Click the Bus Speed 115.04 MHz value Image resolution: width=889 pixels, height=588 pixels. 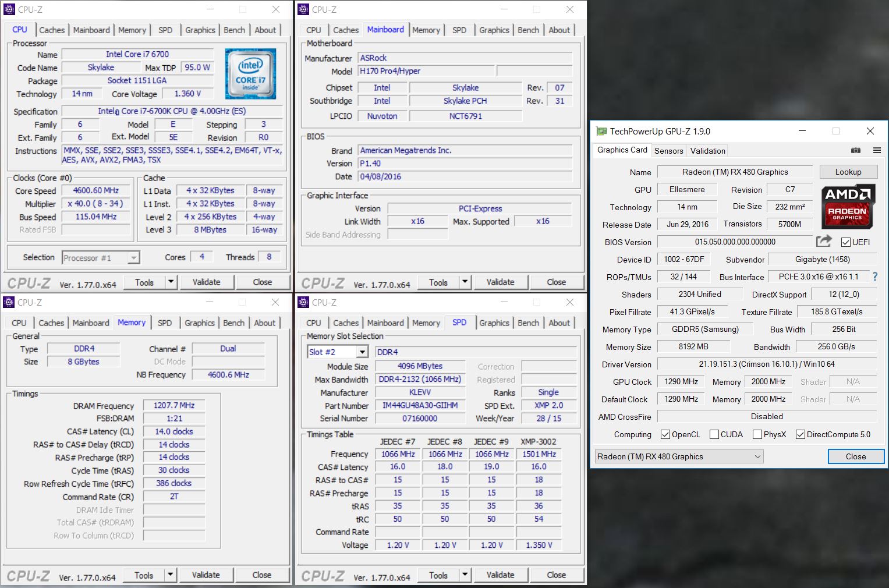pyautogui.click(x=96, y=217)
